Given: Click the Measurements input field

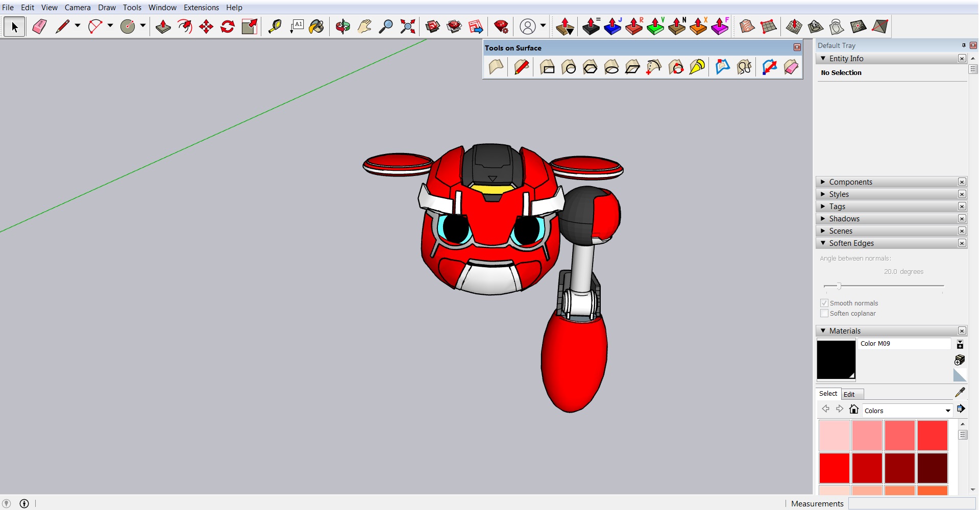Looking at the screenshot, I should pyautogui.click(x=911, y=503).
